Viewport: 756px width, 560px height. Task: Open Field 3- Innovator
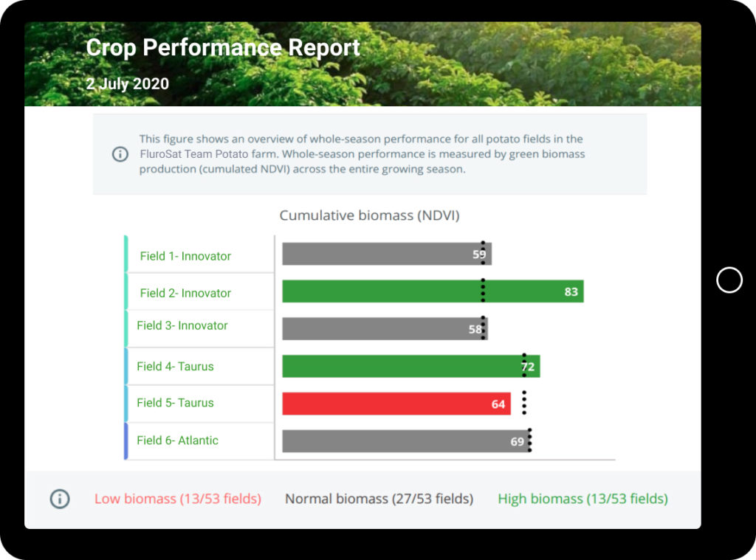point(182,325)
